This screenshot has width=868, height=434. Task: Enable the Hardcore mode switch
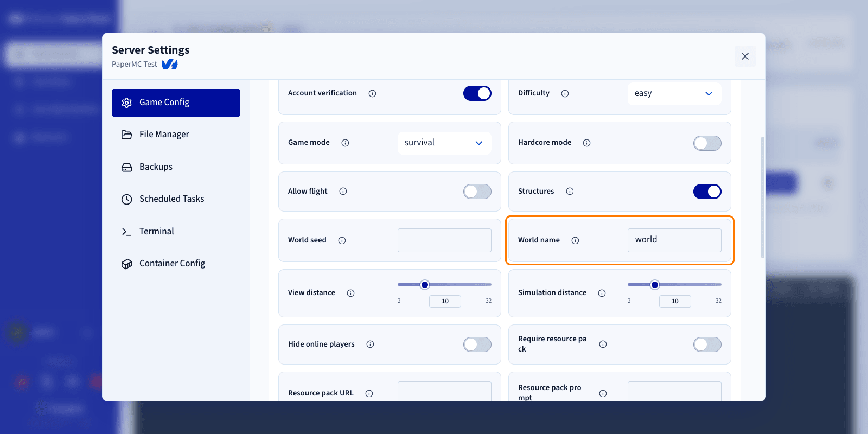[x=707, y=143]
